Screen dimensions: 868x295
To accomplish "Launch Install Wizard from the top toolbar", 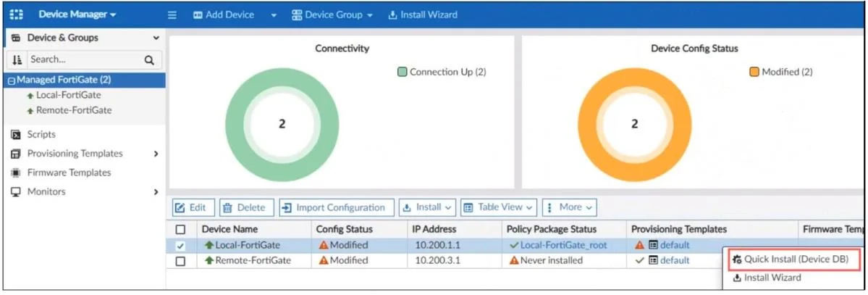I will click(423, 15).
